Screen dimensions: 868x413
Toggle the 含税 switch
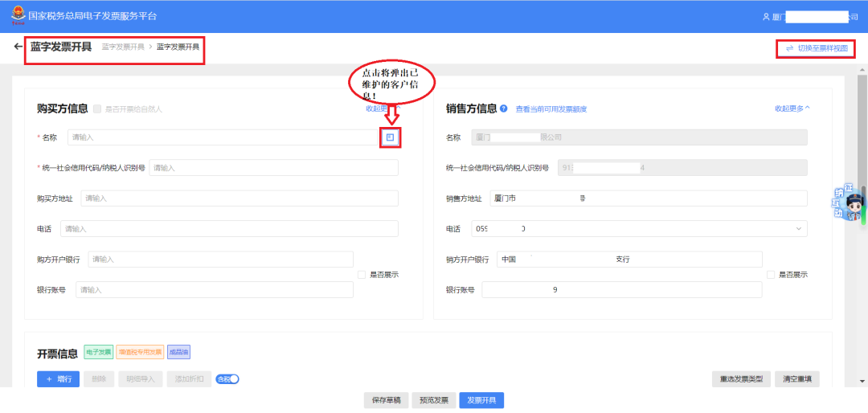pyautogui.click(x=227, y=379)
